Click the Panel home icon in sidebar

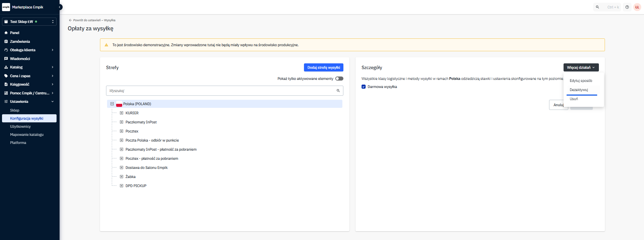pyautogui.click(x=6, y=33)
